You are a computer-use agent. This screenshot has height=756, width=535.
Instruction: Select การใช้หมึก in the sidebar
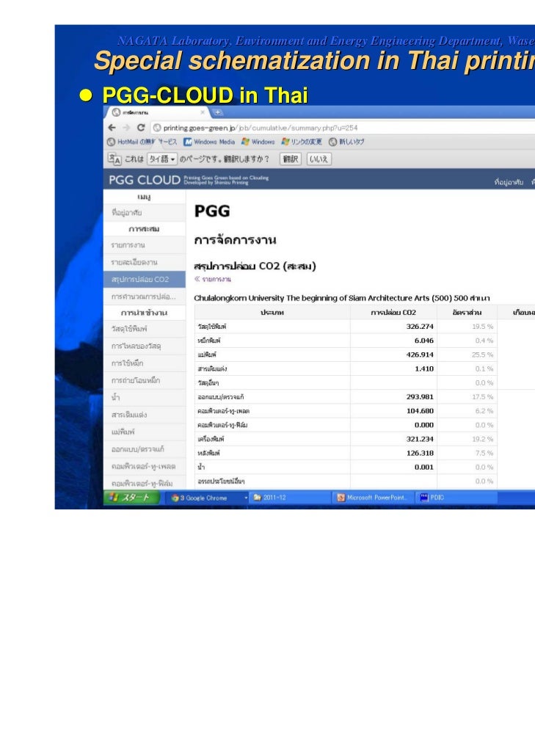(144, 363)
